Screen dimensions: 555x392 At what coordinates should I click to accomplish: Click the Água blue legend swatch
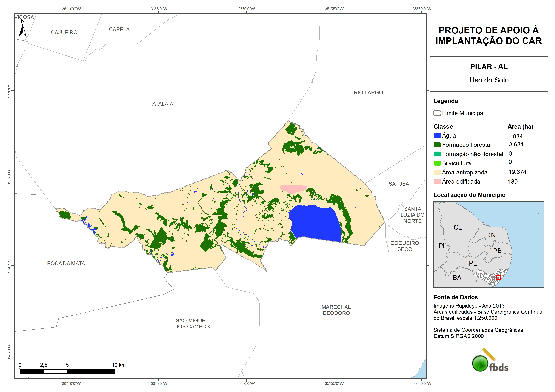[437, 136]
